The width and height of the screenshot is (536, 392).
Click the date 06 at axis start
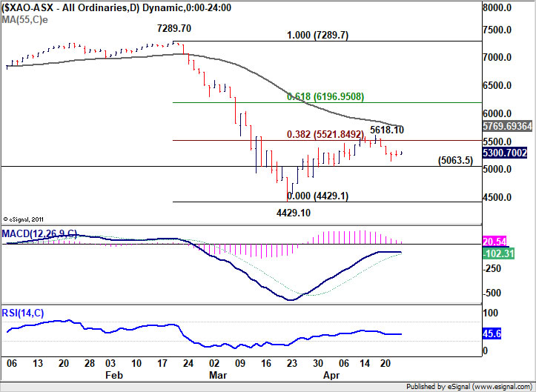[x=12, y=363]
